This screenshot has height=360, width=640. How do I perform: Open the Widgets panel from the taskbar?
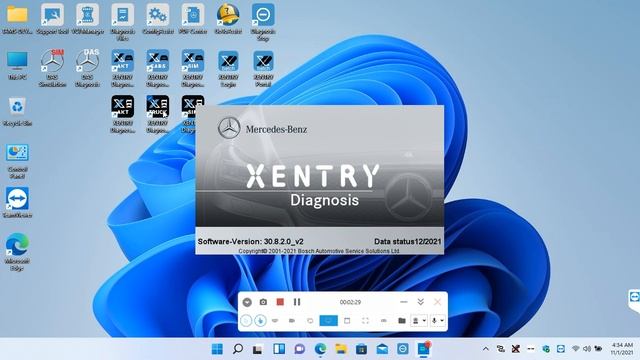point(279,349)
